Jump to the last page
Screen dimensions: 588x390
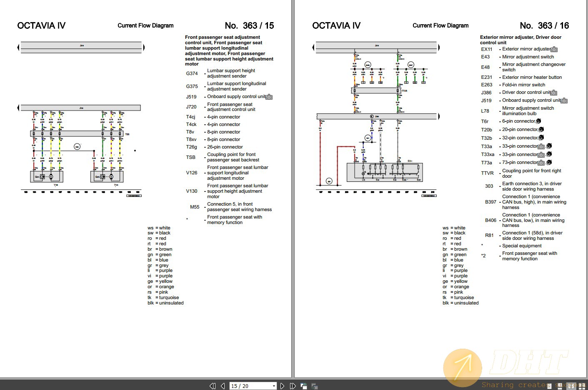293,386
